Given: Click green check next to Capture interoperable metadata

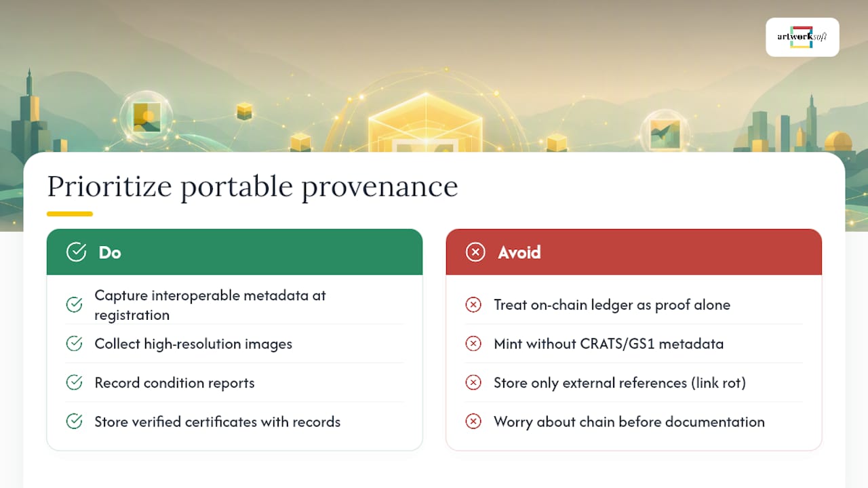Looking at the screenshot, I should tap(75, 305).
